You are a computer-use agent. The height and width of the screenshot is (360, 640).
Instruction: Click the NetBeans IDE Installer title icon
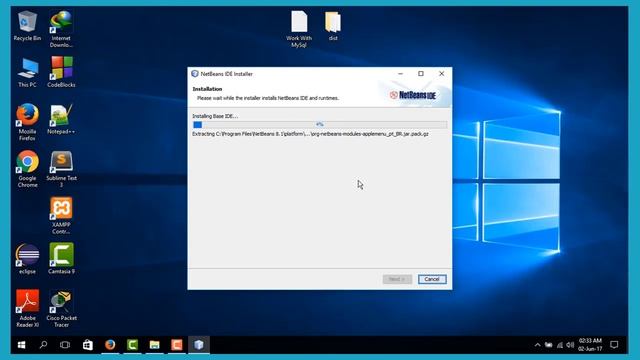pos(195,73)
